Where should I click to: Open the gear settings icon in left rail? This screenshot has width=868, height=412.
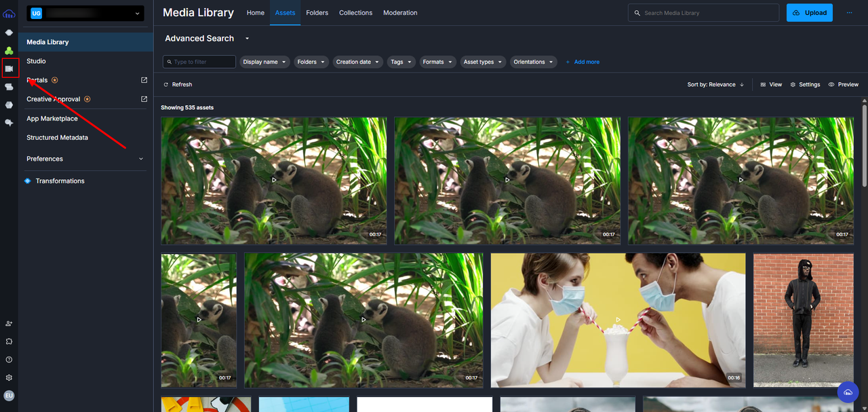coord(9,377)
